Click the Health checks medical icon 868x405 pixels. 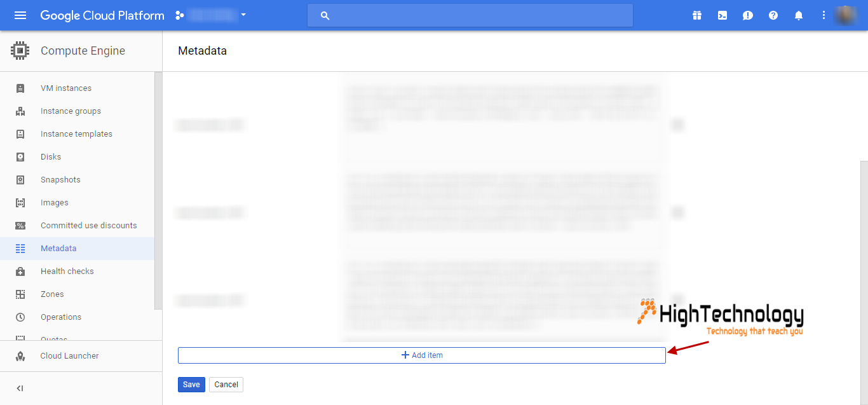[20, 271]
